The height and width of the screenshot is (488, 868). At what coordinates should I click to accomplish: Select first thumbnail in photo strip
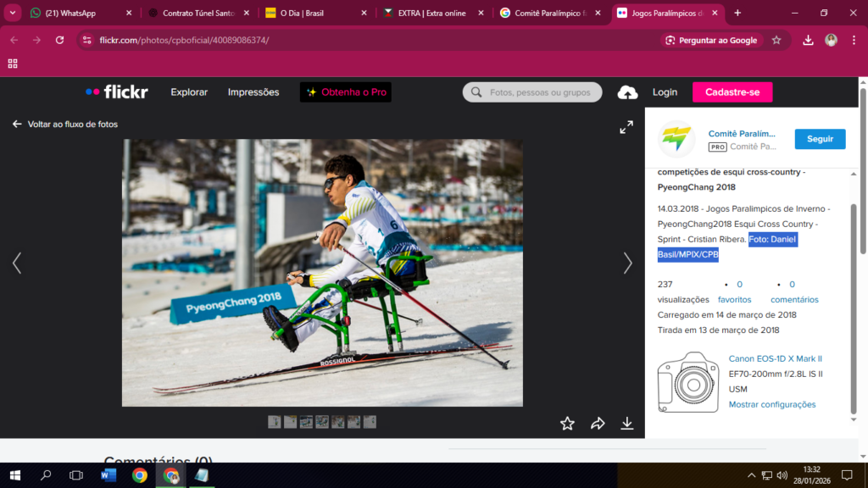tap(274, 422)
